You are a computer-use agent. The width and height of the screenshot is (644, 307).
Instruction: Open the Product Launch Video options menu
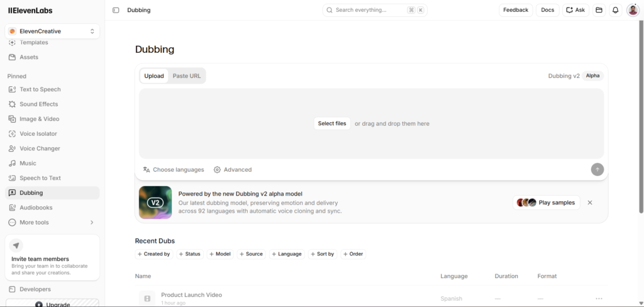[599, 298]
